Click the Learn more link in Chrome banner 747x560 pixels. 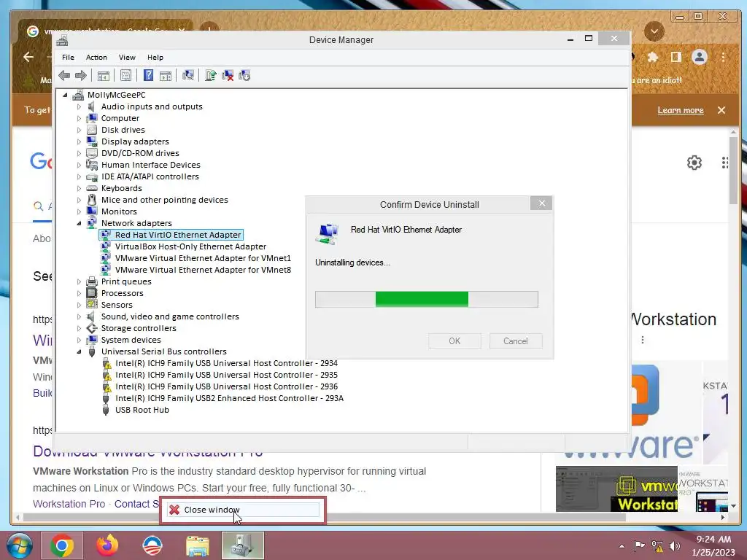click(x=681, y=110)
